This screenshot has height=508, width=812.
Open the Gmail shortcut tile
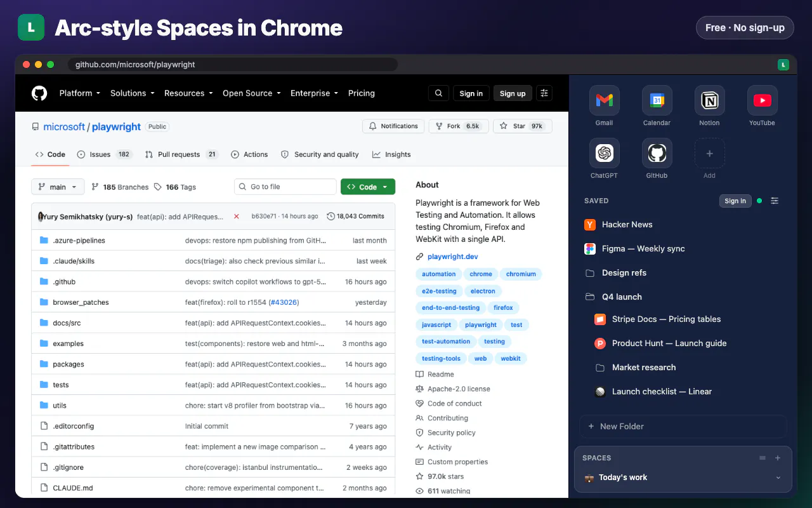pyautogui.click(x=604, y=100)
